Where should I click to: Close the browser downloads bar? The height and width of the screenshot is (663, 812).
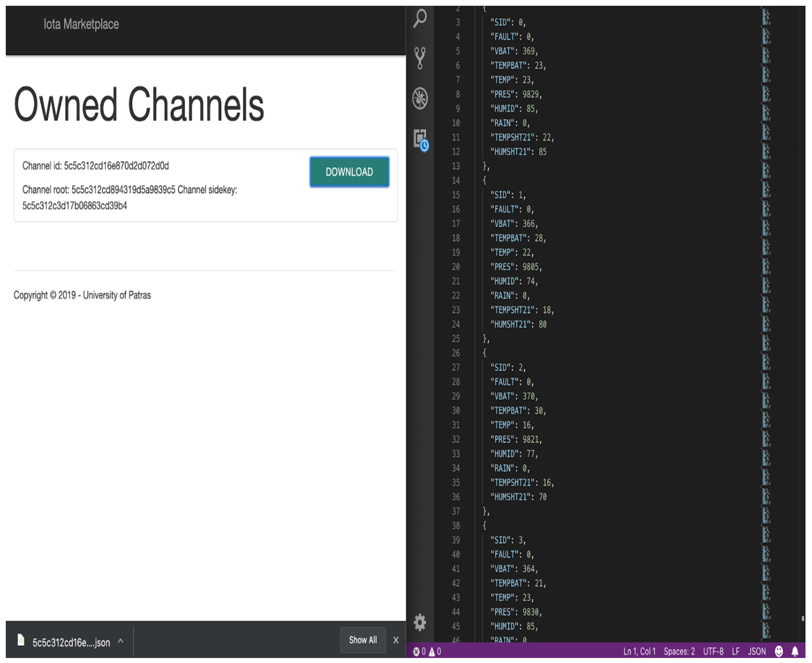[396, 640]
